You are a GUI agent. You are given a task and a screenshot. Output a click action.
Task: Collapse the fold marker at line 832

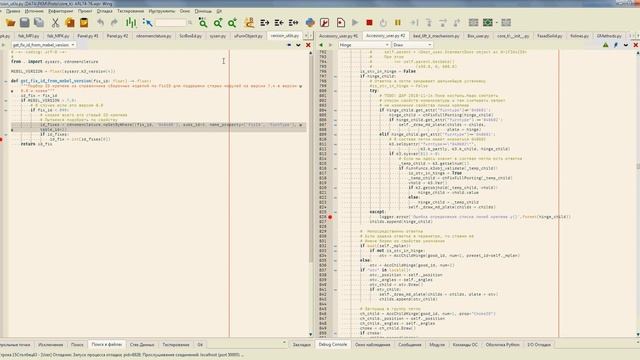pos(336,246)
